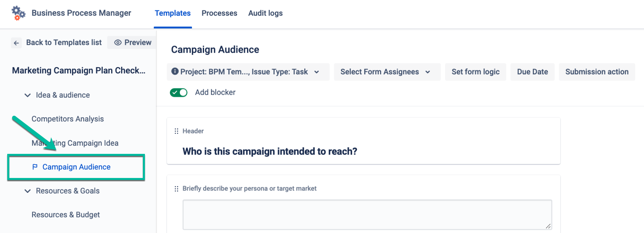Click the Business Process Manager gear logo
The image size is (644, 233).
pyautogui.click(x=18, y=13)
